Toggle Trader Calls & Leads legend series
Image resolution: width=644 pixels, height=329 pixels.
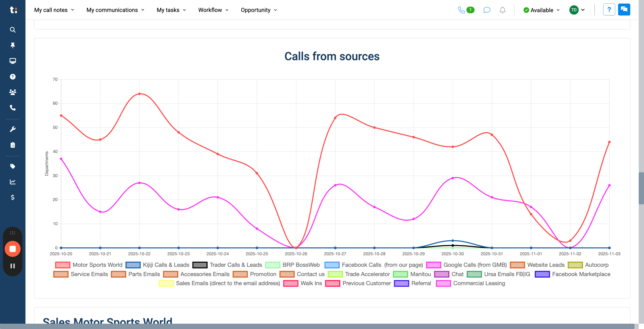[x=227, y=265]
